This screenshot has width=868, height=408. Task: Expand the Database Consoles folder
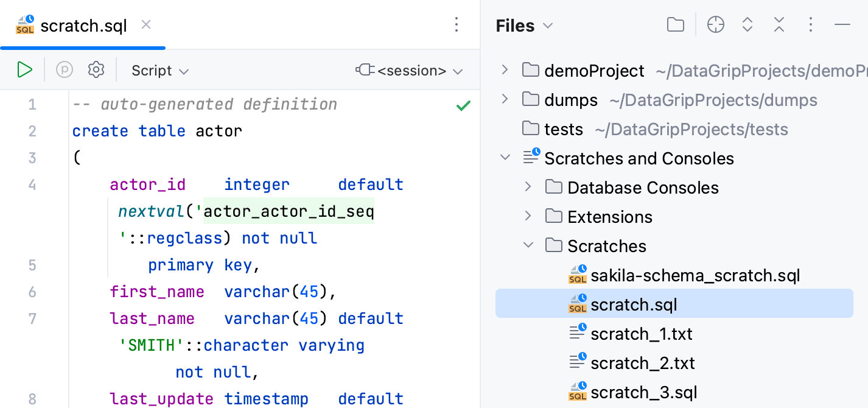pos(527,187)
